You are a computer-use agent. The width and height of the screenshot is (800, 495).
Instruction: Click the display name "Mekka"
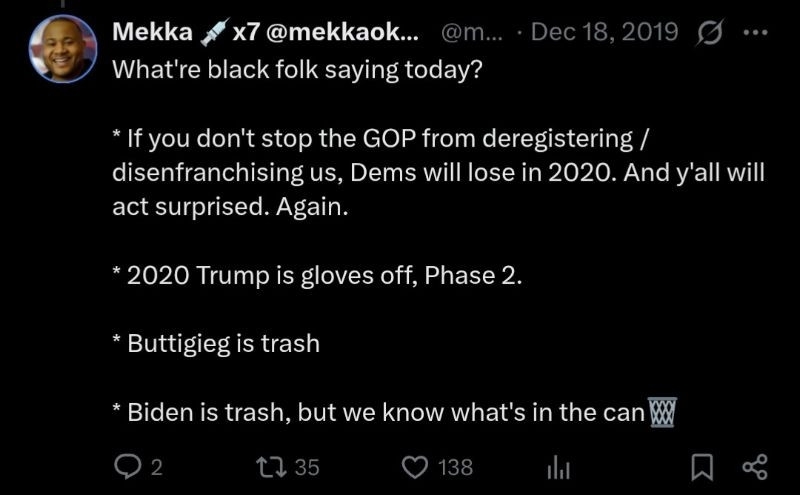[x=152, y=32]
